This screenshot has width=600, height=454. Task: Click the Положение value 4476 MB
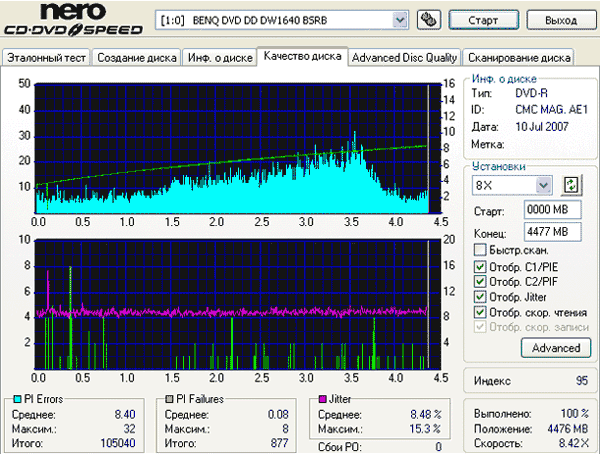[567, 429]
